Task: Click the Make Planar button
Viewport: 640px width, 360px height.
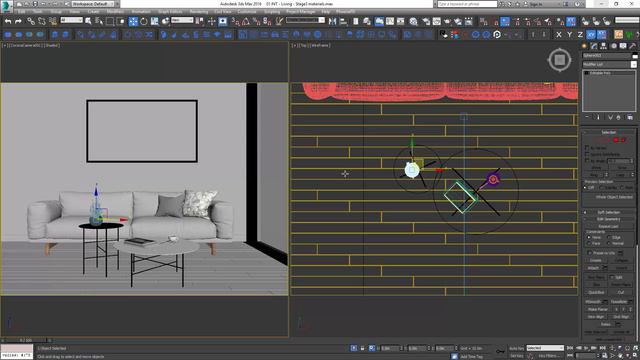Action: click(598, 309)
